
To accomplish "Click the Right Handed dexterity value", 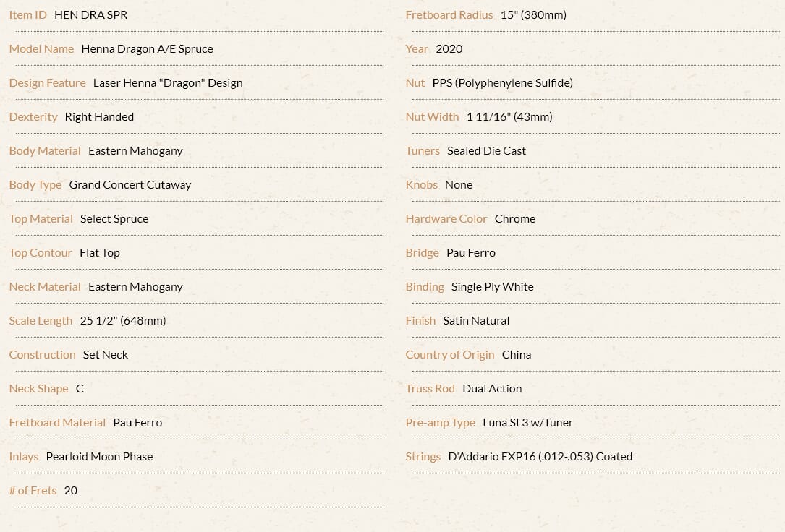I will pyautogui.click(x=99, y=117).
